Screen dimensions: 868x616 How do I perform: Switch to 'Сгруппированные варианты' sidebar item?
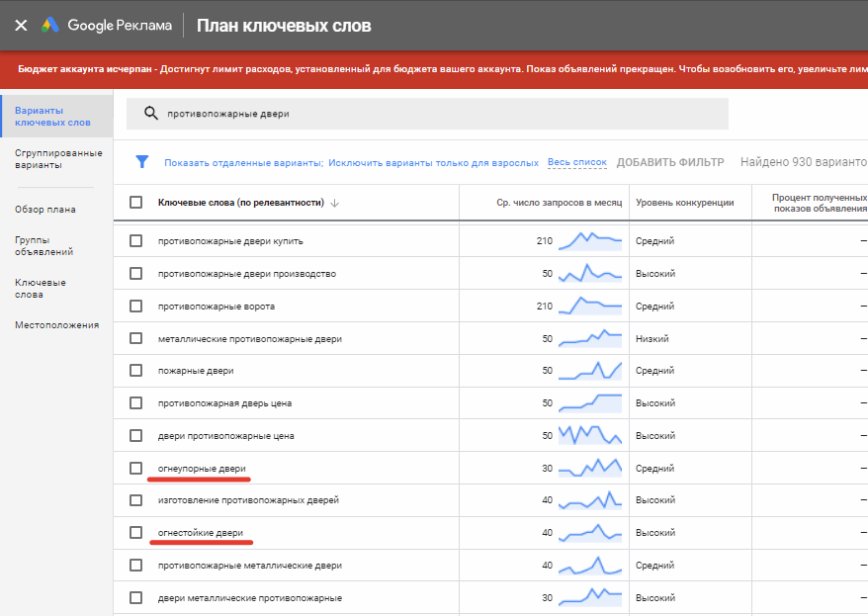coord(58,159)
